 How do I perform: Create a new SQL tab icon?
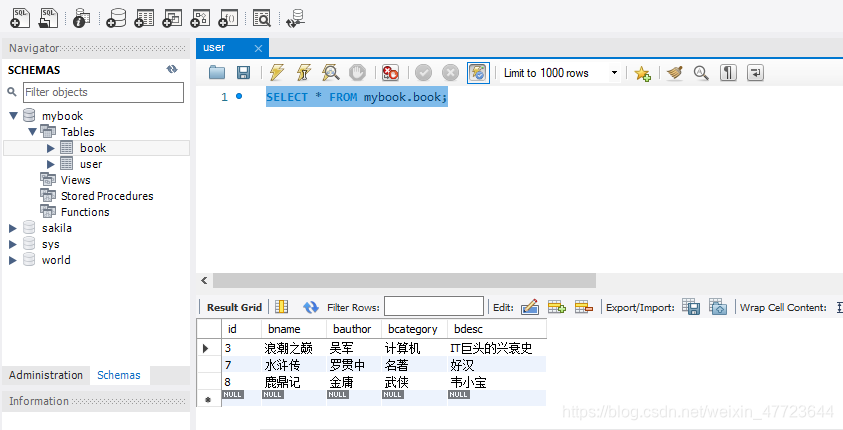coord(20,18)
